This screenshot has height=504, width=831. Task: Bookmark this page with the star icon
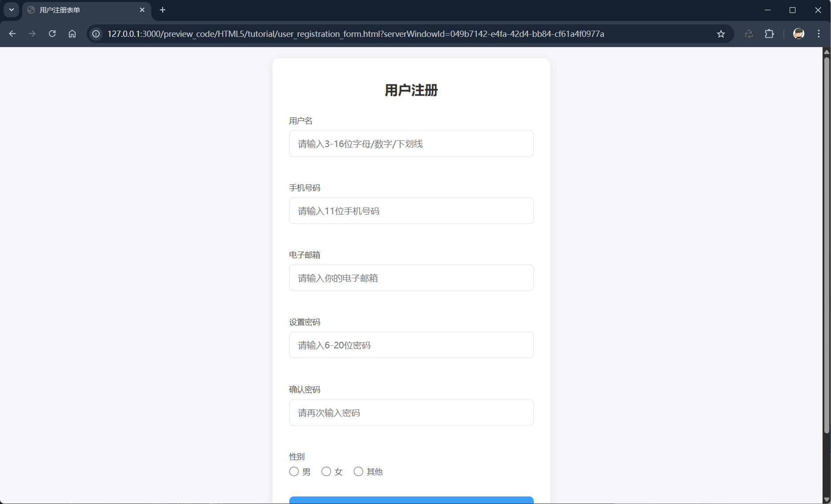[x=721, y=34]
